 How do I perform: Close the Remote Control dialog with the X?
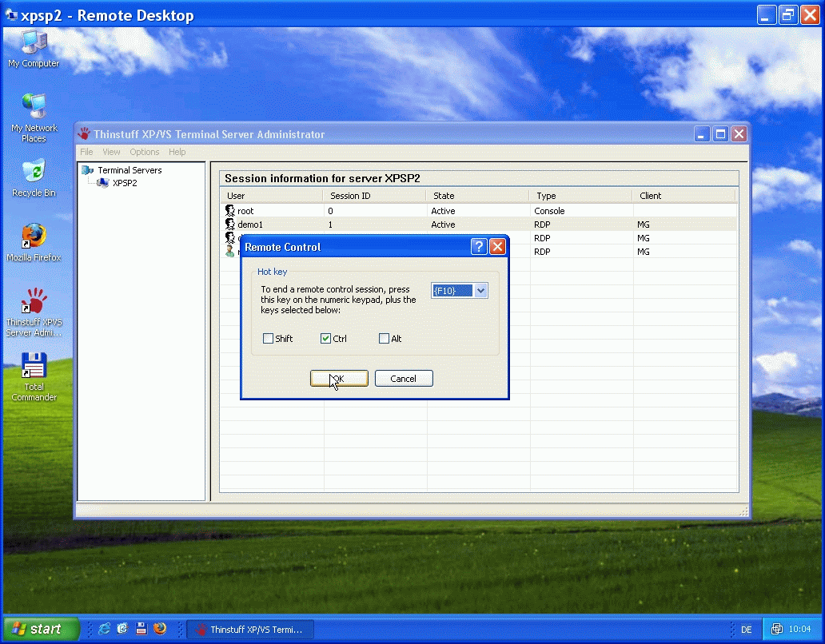(x=497, y=247)
